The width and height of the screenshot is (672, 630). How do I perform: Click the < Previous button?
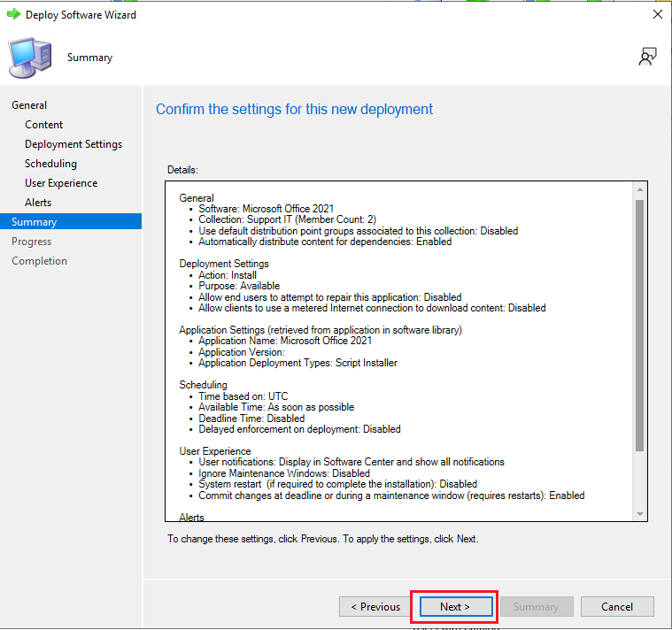tap(375, 607)
